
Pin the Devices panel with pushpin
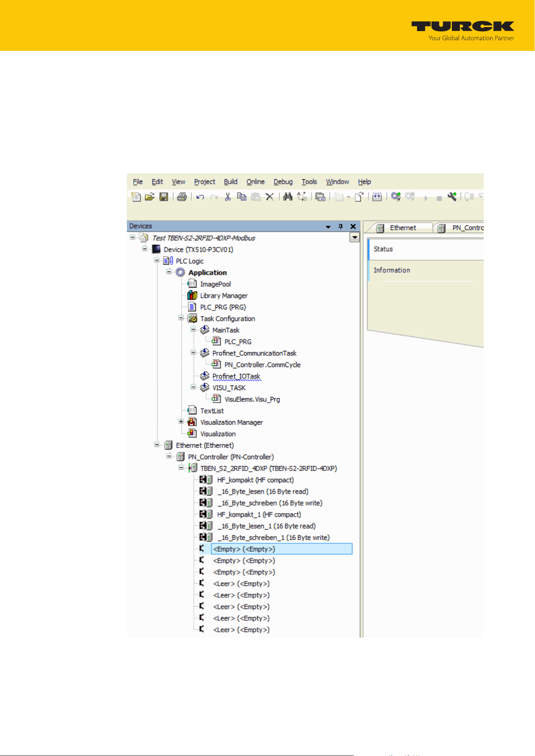[341, 227]
